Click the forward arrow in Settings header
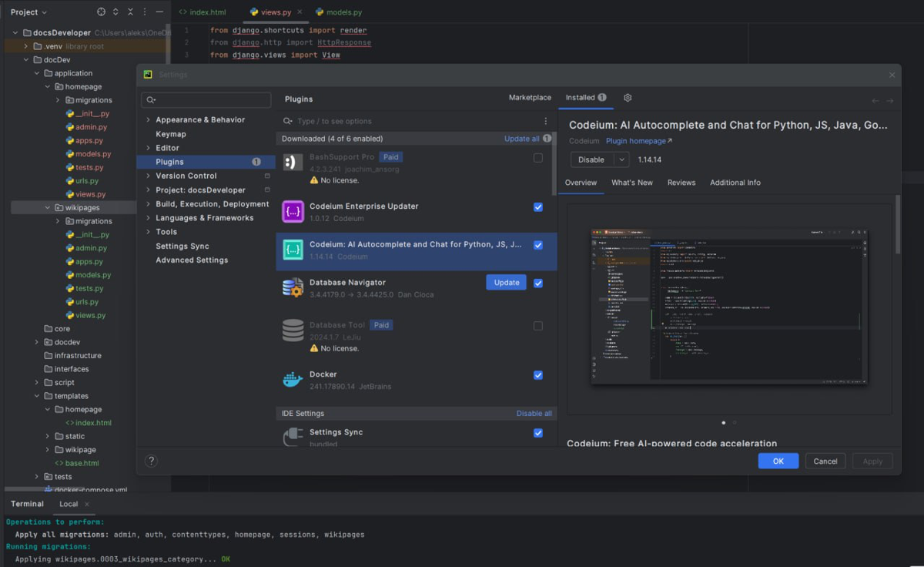The height and width of the screenshot is (567, 924). pyautogui.click(x=890, y=101)
